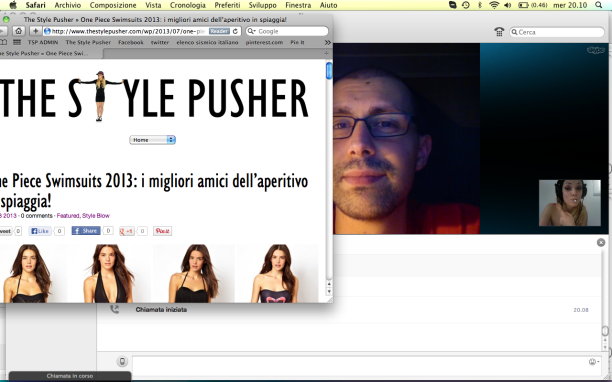Click the Google +1 button
This screenshot has width=612, height=382.
(126, 231)
